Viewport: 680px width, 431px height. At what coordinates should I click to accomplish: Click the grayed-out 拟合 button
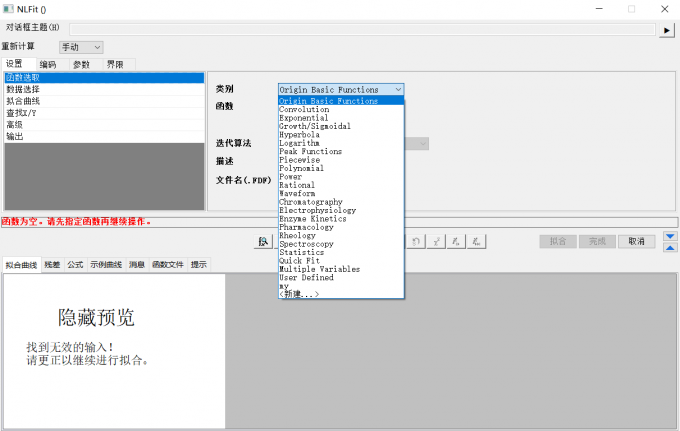558,242
